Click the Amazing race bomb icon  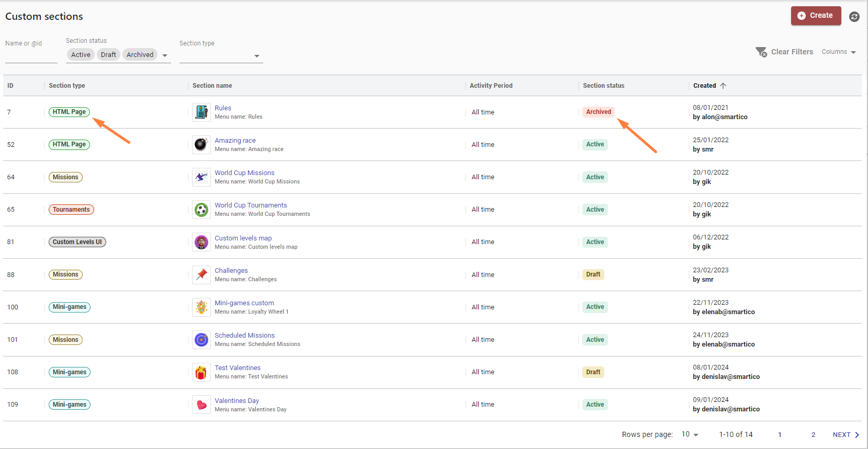click(x=201, y=145)
